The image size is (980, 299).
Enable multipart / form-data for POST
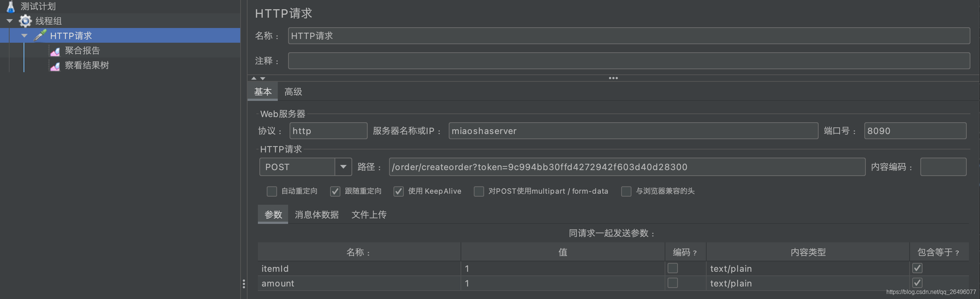(479, 191)
